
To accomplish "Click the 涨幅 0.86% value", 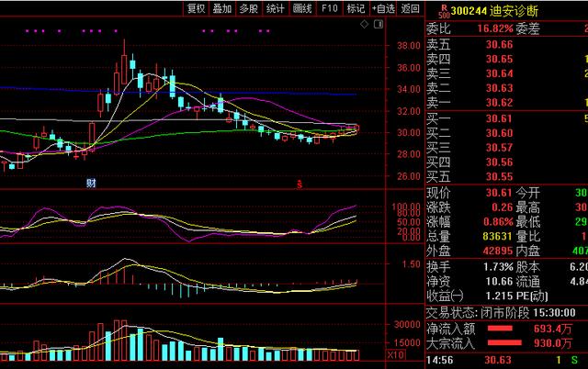I will pos(498,222).
